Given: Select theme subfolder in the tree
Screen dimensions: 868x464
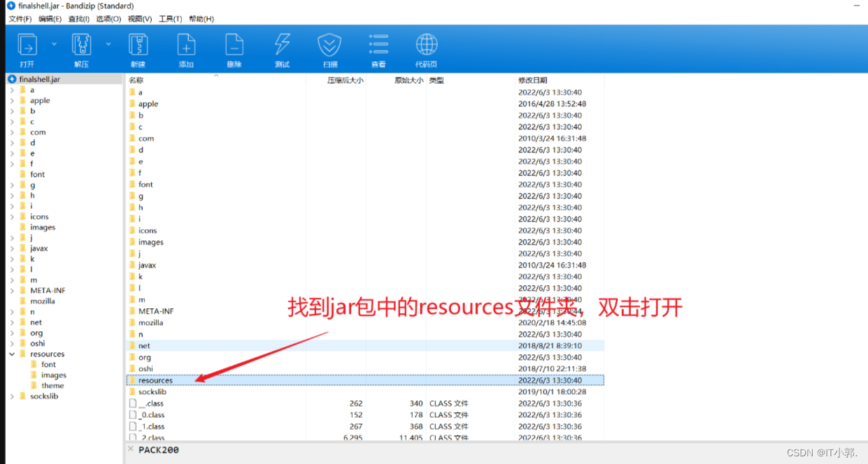Looking at the screenshot, I should 52,386.
